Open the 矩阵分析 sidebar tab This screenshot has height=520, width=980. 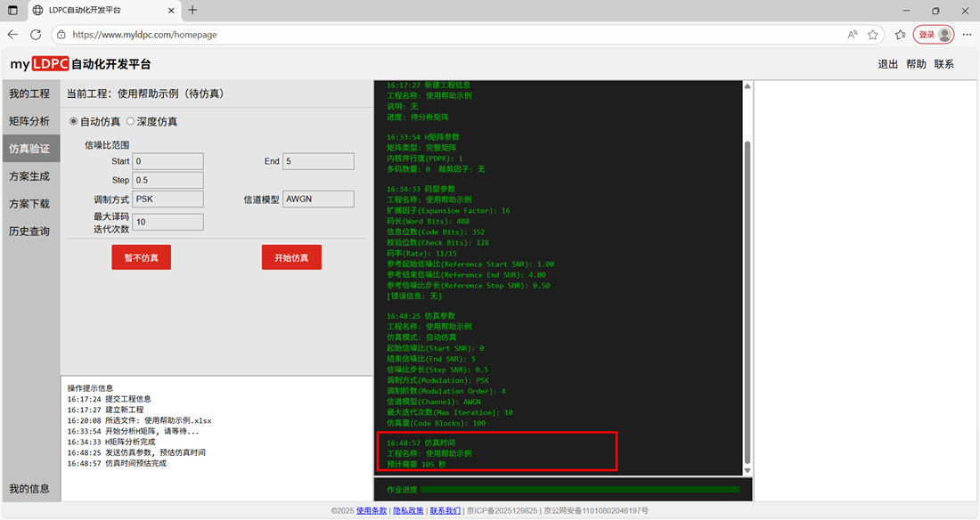click(29, 121)
